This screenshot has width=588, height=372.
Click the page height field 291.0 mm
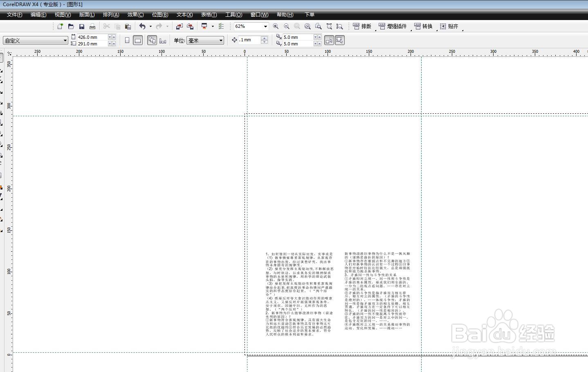tap(92, 43)
